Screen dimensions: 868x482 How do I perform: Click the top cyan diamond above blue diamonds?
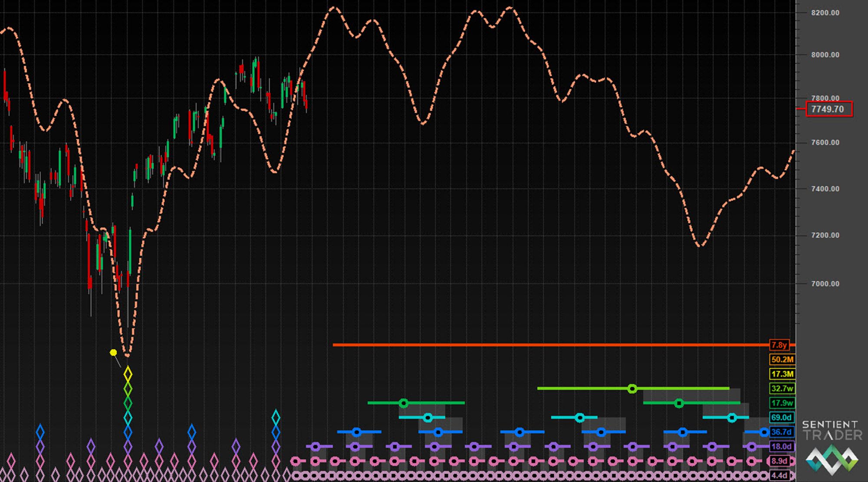[276, 418]
